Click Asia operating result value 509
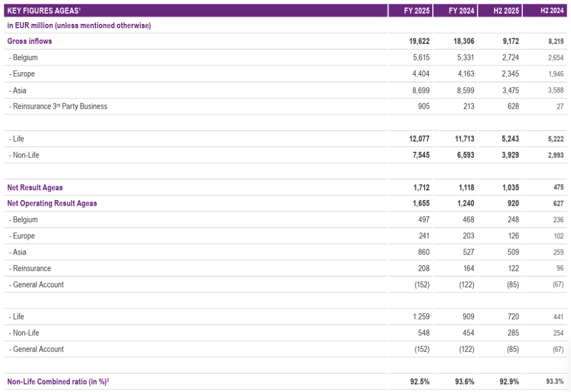 click(x=513, y=252)
